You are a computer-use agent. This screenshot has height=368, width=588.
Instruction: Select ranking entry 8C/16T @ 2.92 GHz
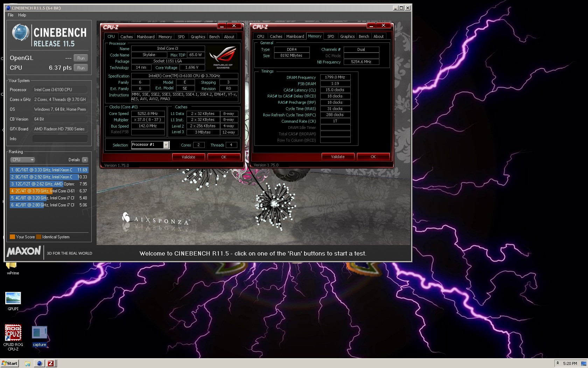click(x=49, y=177)
